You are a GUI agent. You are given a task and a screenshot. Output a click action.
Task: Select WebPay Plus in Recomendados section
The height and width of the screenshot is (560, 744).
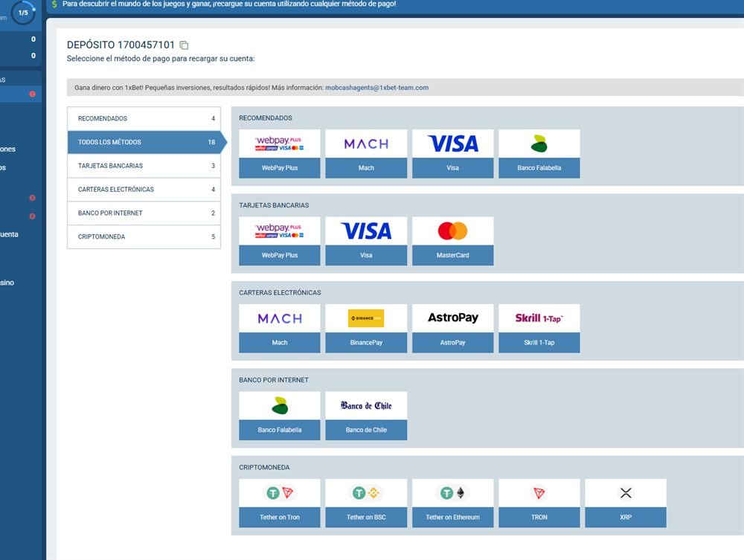pyautogui.click(x=280, y=154)
